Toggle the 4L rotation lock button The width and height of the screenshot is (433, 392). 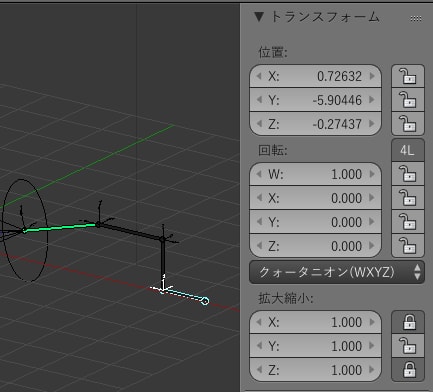(408, 150)
